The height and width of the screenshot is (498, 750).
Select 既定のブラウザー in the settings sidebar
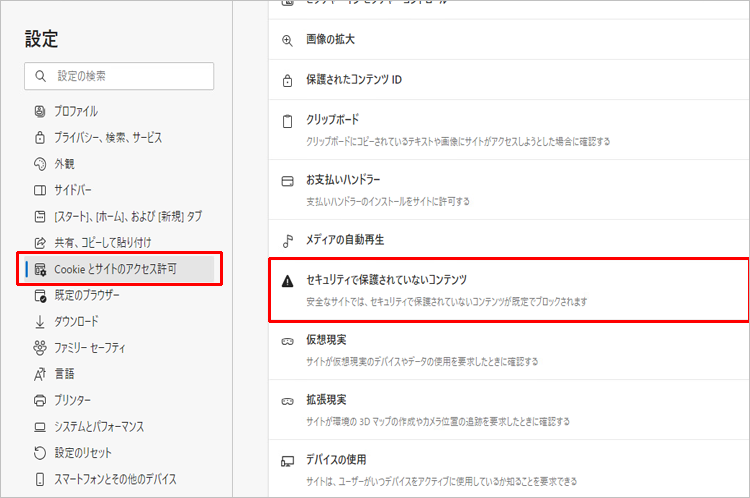click(x=88, y=295)
